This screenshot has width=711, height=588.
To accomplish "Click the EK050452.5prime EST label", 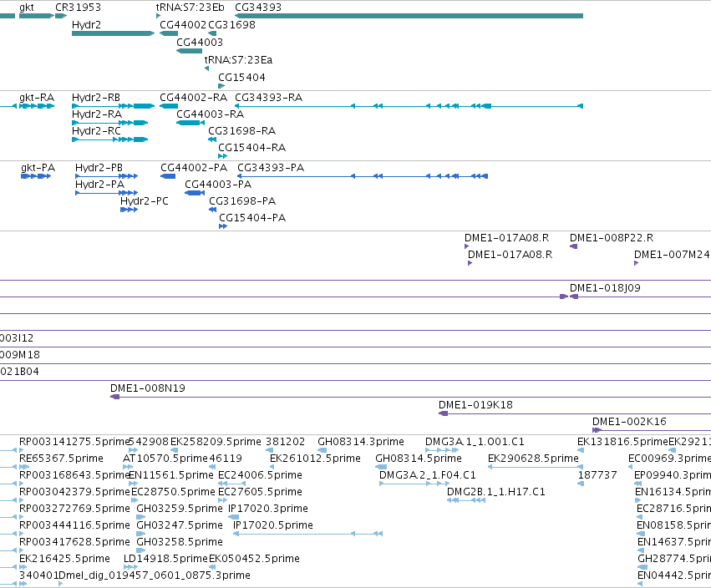I will (254, 559).
